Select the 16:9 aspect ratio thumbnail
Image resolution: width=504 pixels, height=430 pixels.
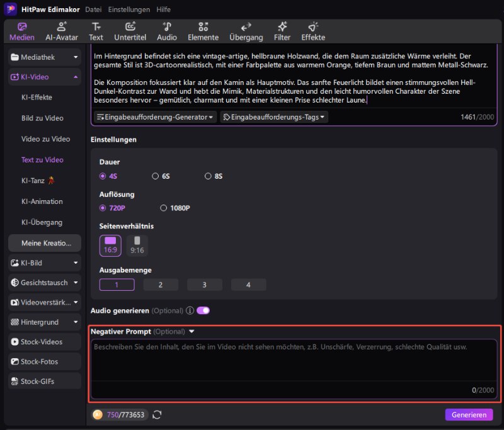110,245
